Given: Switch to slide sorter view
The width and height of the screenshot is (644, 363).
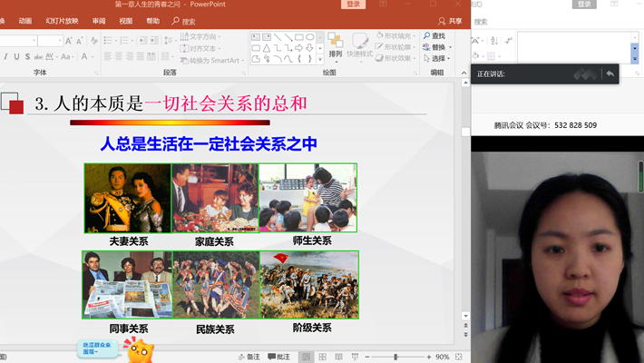Looking at the screenshot, I should [x=325, y=357].
